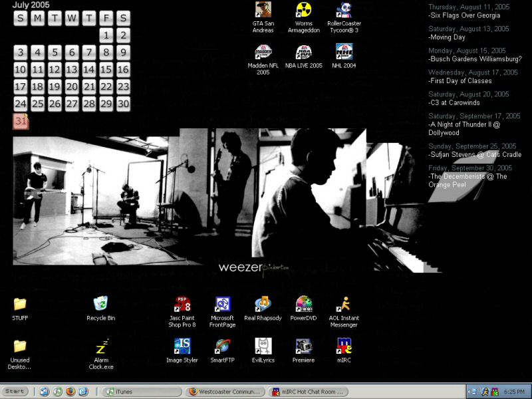Select day 24 in the July calendar
Viewport: 532px width, 399px height.
[x=21, y=104]
